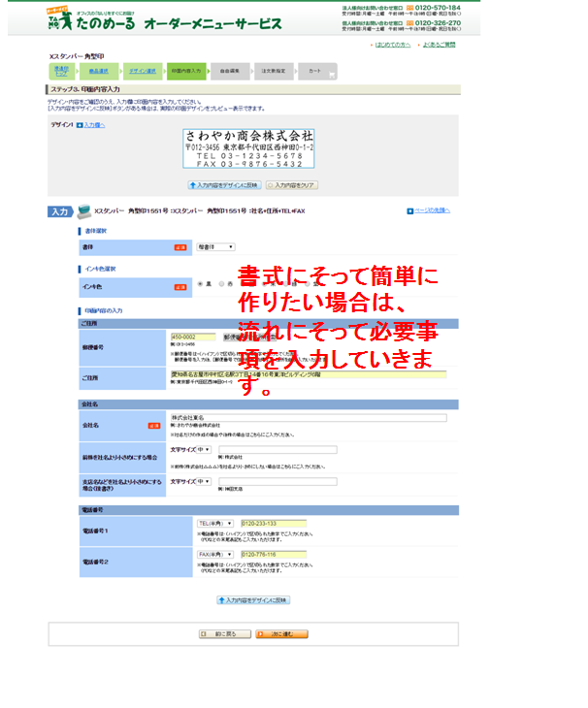Select the 黒 ink color radio button

(x=200, y=284)
